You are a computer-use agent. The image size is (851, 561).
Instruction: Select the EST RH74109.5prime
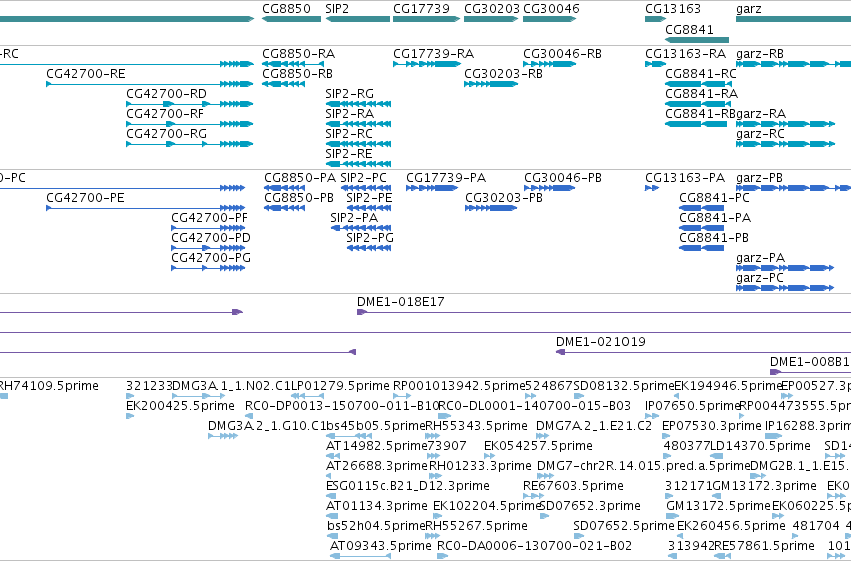(x=4, y=397)
